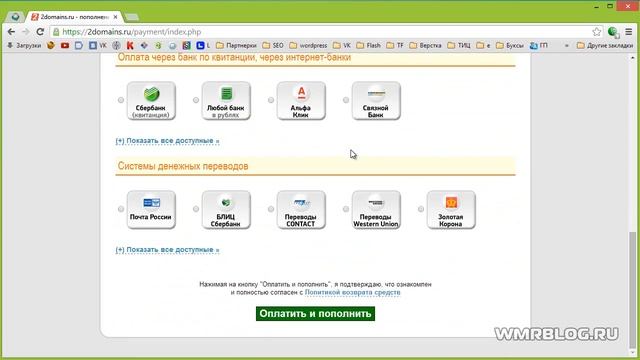Image resolution: width=640 pixels, height=360 pixels.
Task: Open the VK bookmarks folder
Action: 342,45
